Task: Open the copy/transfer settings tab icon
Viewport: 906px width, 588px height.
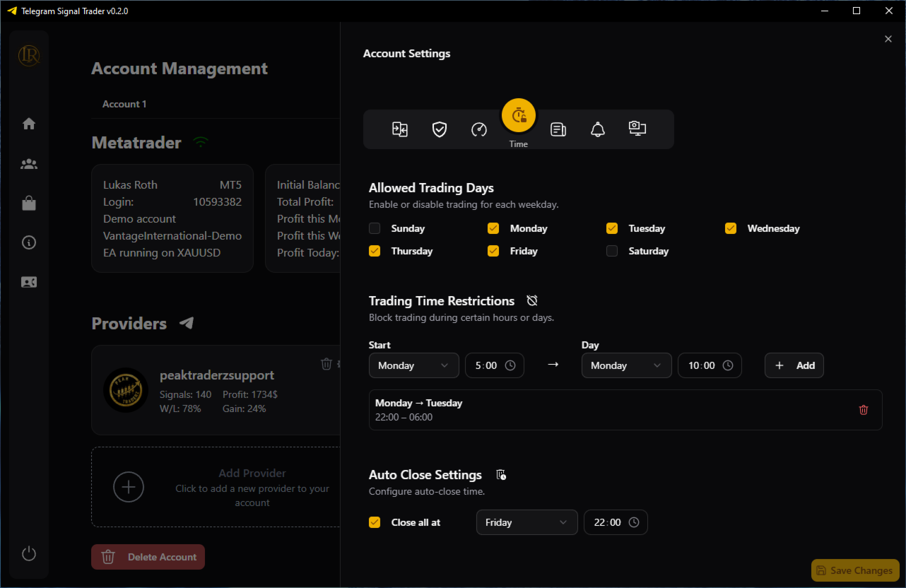Action: tap(400, 129)
